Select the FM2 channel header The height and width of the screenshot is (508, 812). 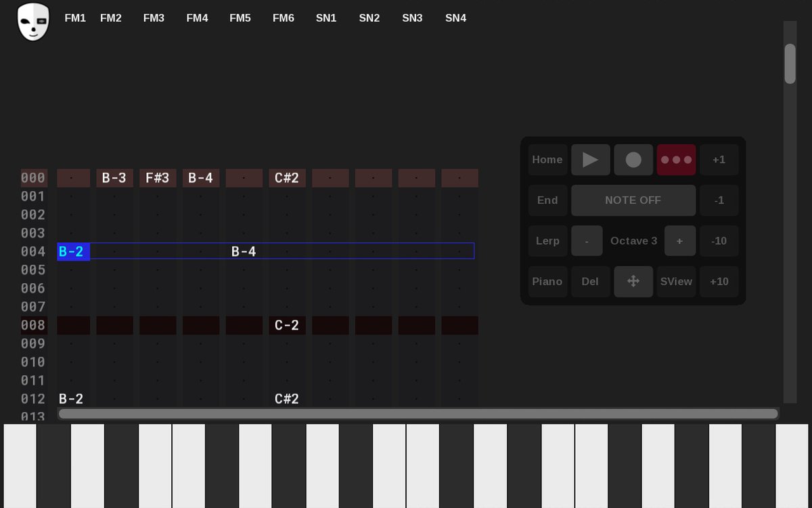click(111, 18)
